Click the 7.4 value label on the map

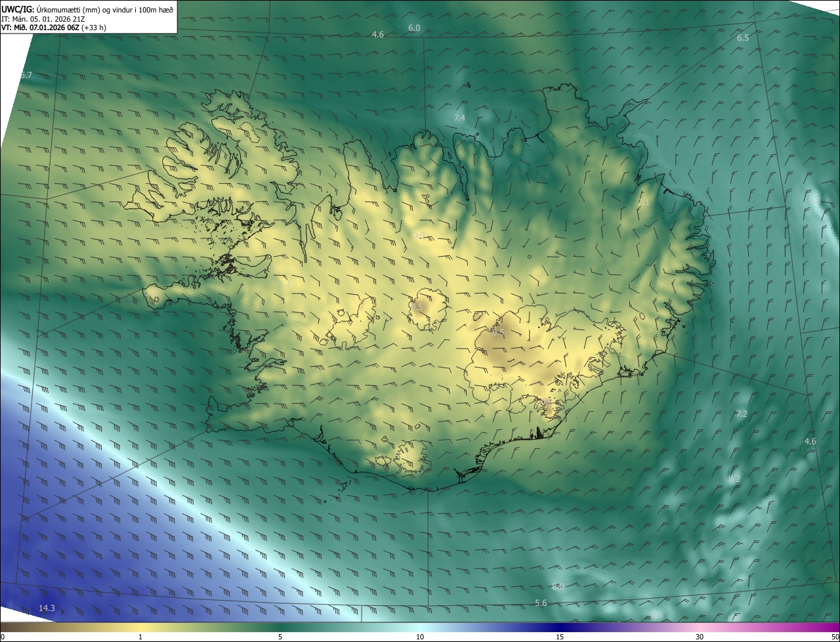pos(459,118)
